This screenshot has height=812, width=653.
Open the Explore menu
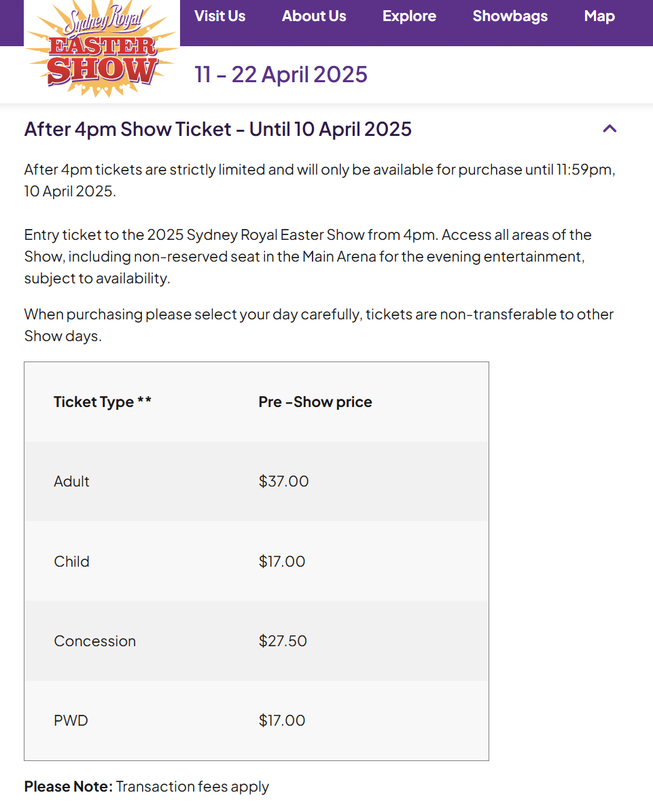pyautogui.click(x=409, y=16)
